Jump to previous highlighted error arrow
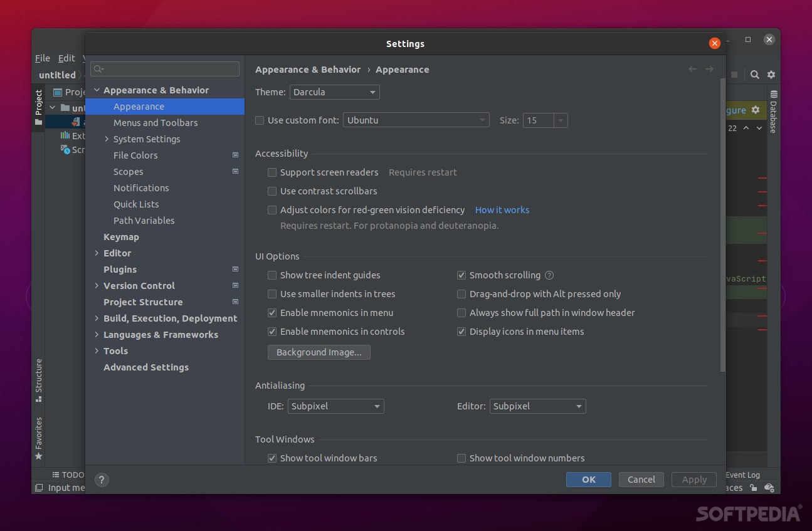This screenshot has height=531, width=812. point(746,128)
